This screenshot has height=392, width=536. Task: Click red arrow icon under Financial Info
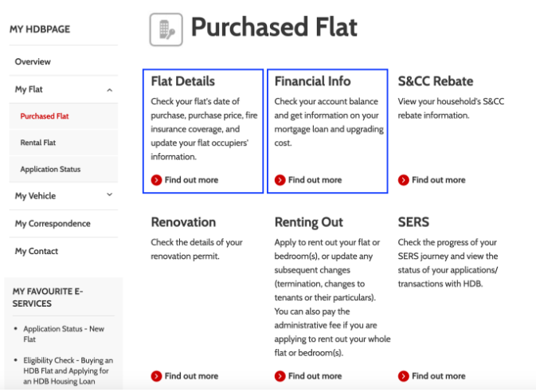click(280, 180)
